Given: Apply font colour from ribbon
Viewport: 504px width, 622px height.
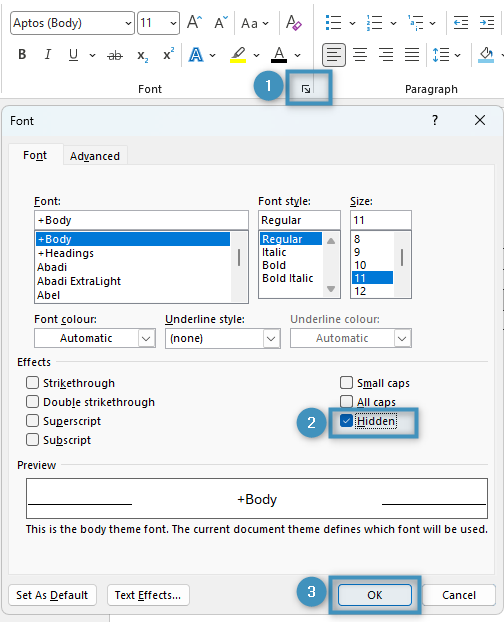Looking at the screenshot, I should click(x=279, y=55).
